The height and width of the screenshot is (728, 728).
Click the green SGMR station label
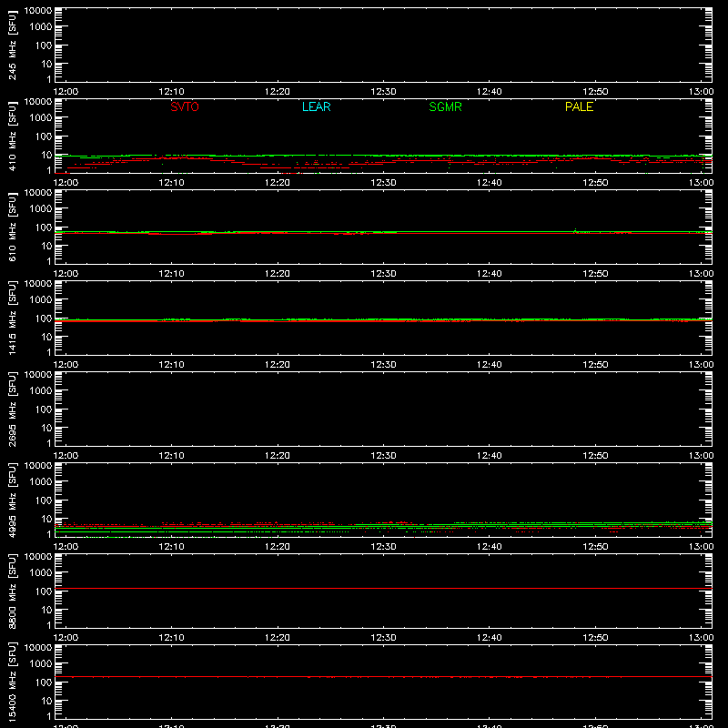445,106
